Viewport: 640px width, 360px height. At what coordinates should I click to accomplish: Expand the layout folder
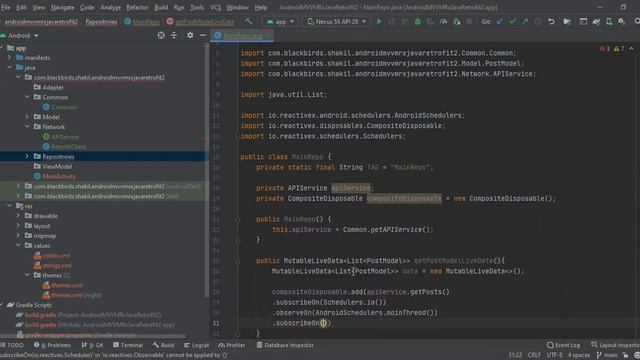(x=18, y=225)
